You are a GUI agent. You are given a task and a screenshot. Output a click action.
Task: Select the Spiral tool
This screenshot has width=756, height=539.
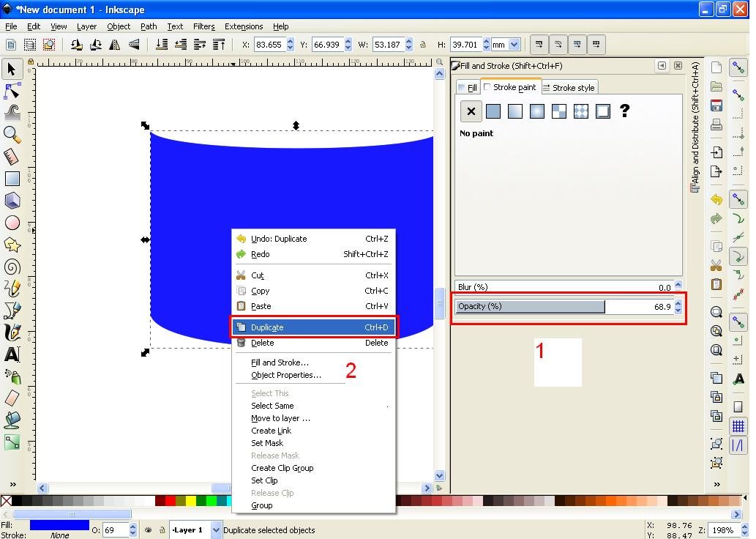[12, 267]
